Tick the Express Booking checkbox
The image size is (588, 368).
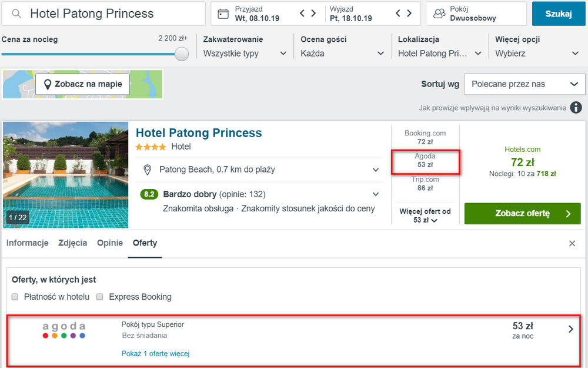(x=100, y=297)
